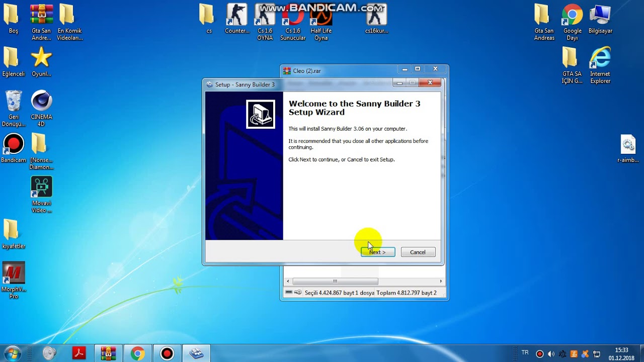
Task: Click the Bandicam record icon in tray
Action: pos(540,354)
